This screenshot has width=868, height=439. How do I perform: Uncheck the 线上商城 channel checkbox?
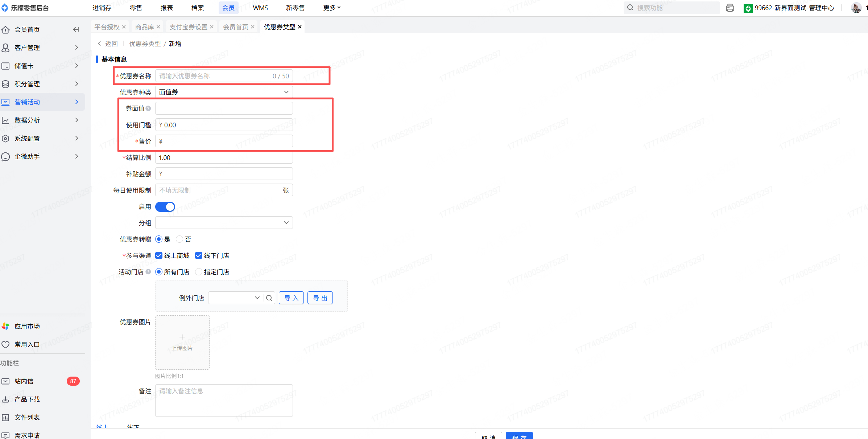(x=159, y=255)
